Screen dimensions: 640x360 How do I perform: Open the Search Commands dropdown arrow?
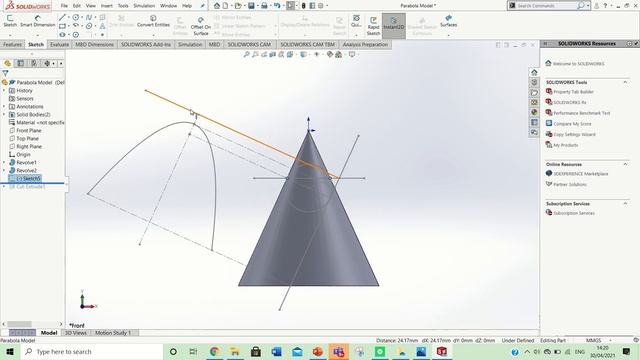(x=588, y=6)
